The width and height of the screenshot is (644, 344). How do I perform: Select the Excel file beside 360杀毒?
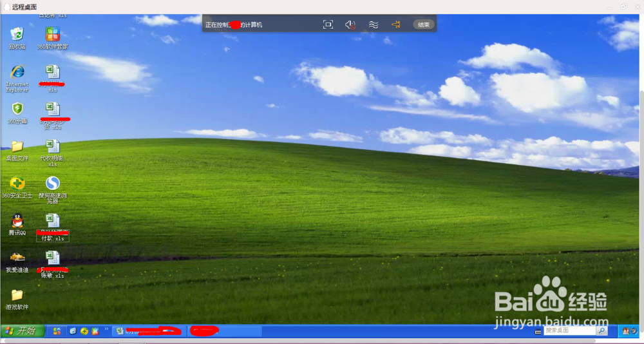(53, 116)
